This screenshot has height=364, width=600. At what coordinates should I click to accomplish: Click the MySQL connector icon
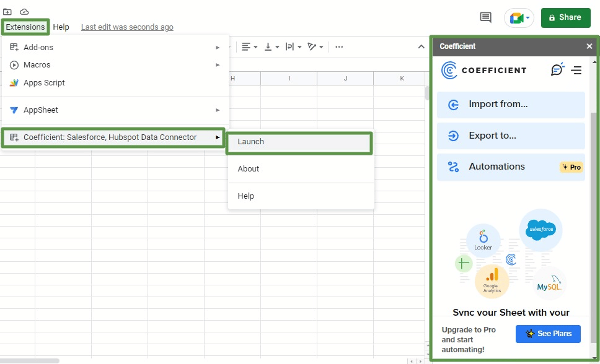[549, 284]
